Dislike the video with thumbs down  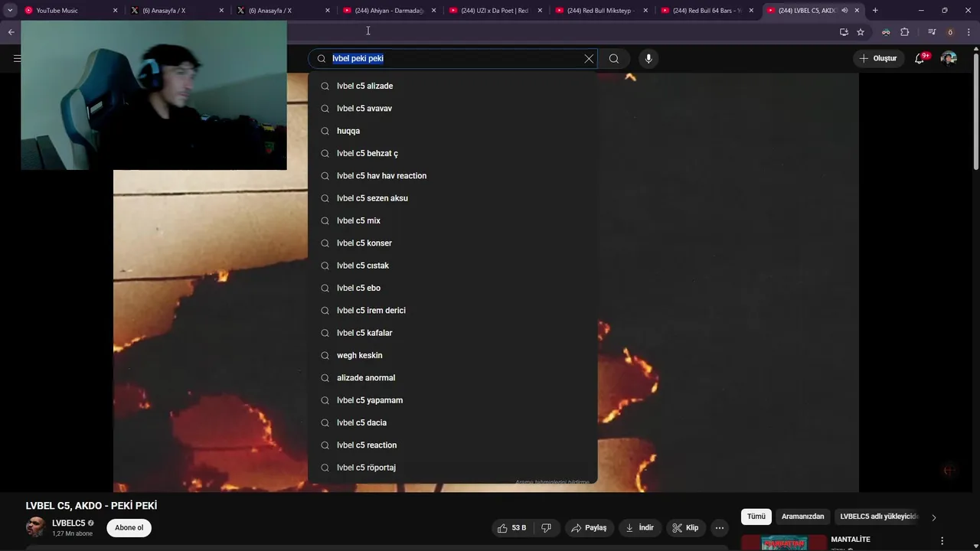point(547,528)
